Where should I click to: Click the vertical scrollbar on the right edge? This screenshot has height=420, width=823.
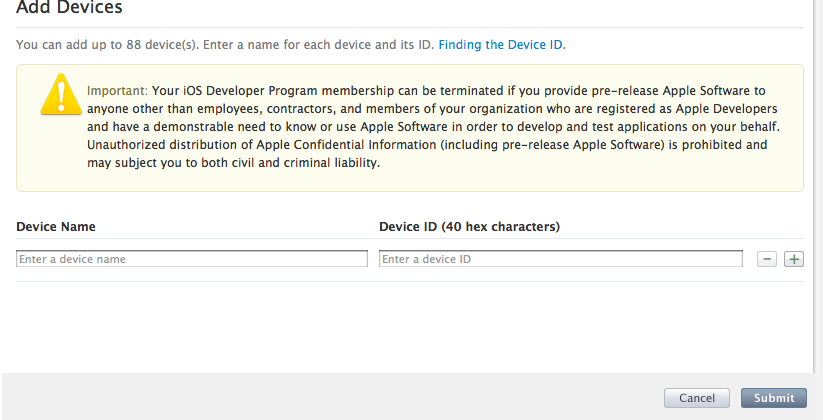[x=818, y=180]
